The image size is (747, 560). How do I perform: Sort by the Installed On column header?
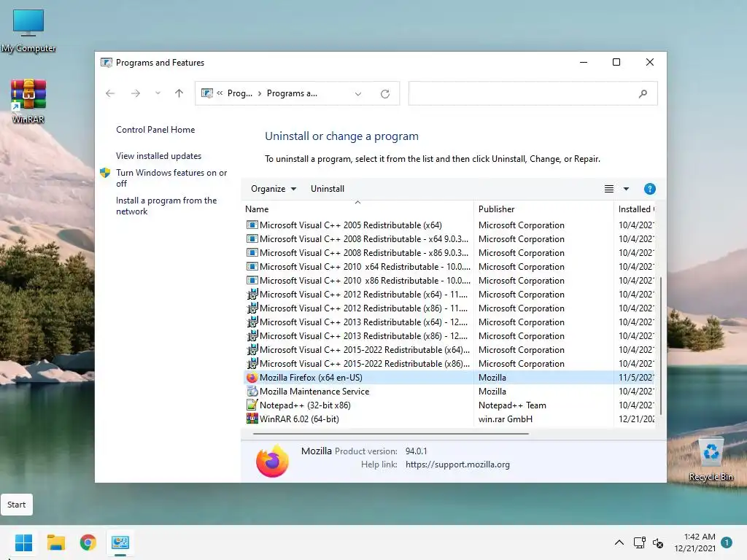pyautogui.click(x=635, y=209)
